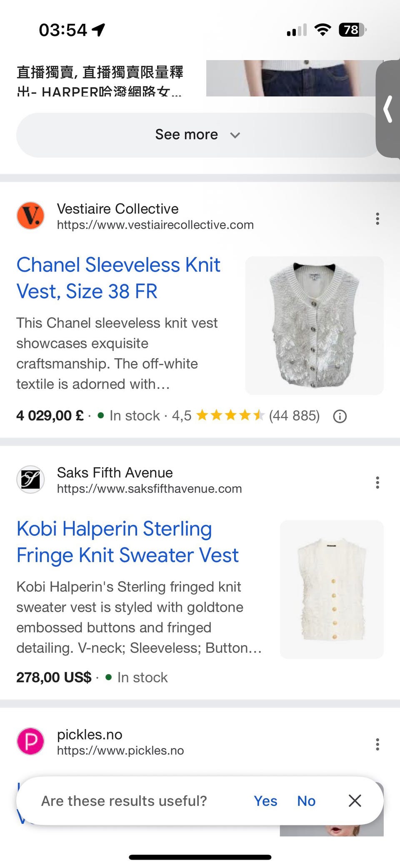Tap the Chanel knit vest thumbnail
This screenshot has width=400, height=868.
[x=314, y=325]
